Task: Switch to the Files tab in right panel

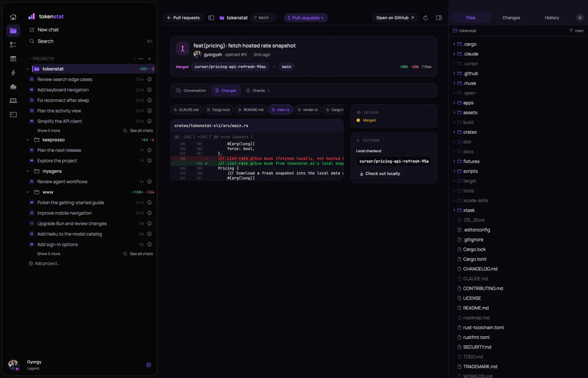Action: coord(470,18)
